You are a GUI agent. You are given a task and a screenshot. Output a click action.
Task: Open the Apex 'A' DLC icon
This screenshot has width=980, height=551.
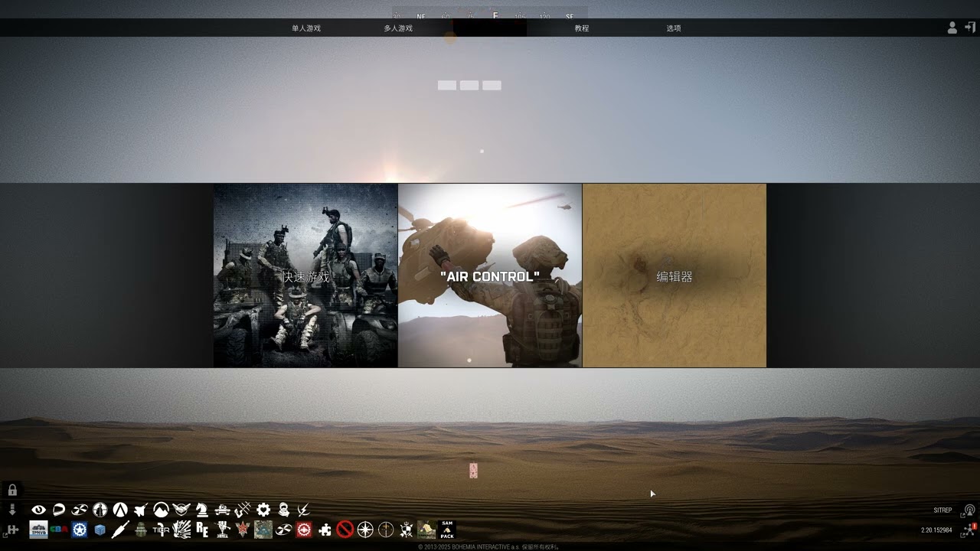(x=120, y=510)
